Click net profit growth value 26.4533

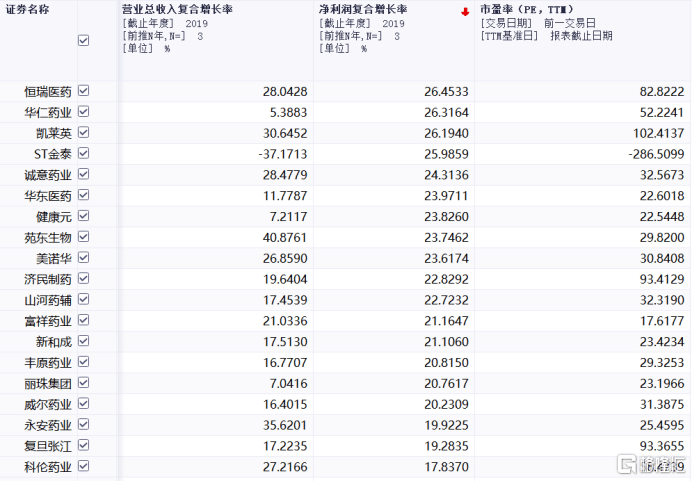pos(447,92)
